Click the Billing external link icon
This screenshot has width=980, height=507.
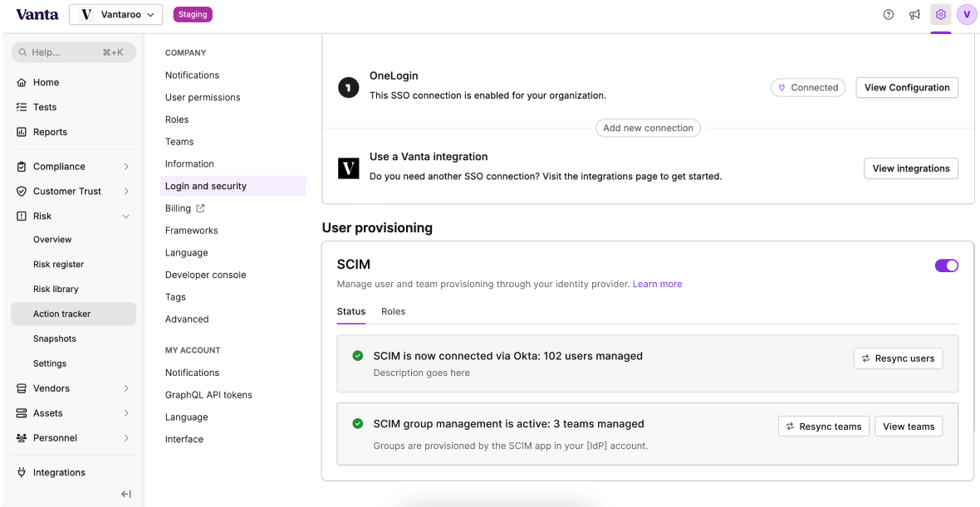(201, 208)
